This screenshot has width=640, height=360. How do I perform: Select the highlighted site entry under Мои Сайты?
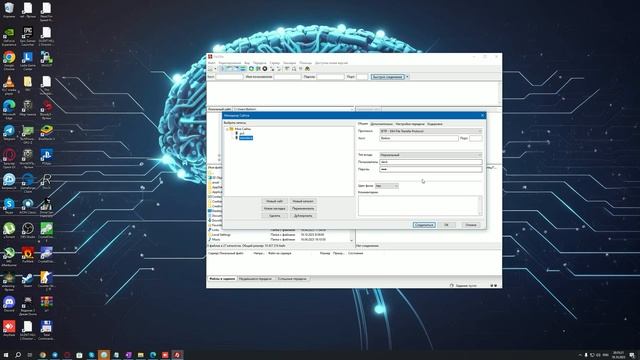tap(246, 138)
